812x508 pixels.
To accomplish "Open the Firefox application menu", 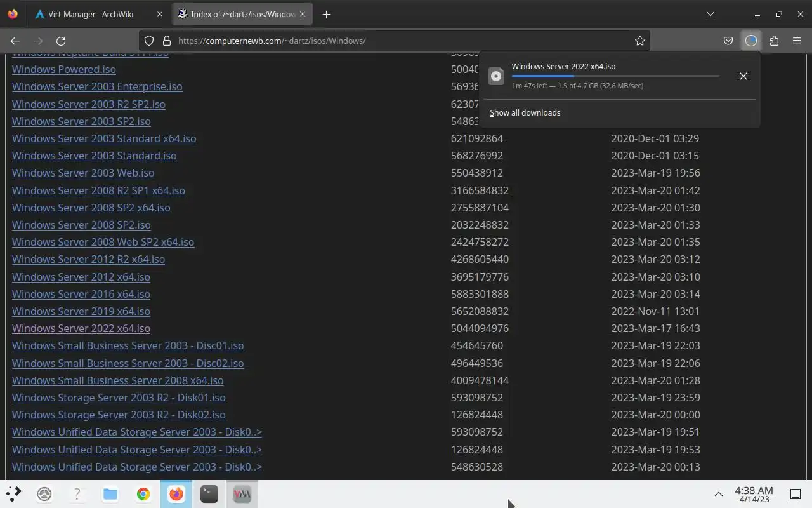I will tap(797, 41).
